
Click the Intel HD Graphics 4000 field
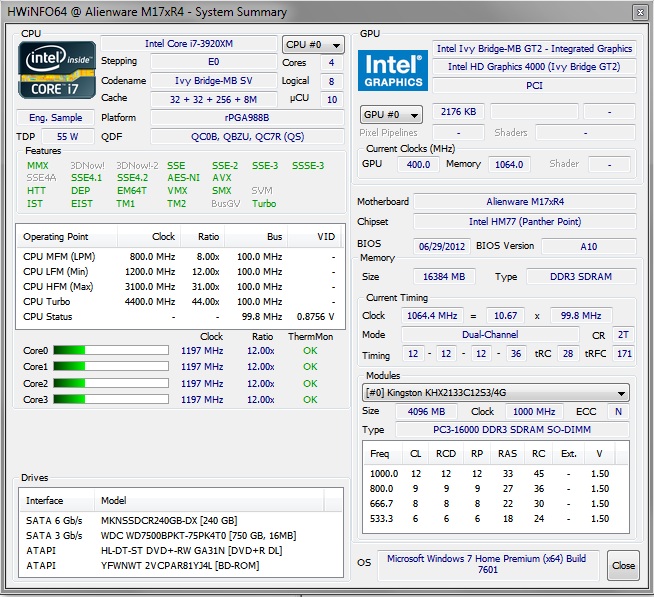pyautogui.click(x=534, y=67)
